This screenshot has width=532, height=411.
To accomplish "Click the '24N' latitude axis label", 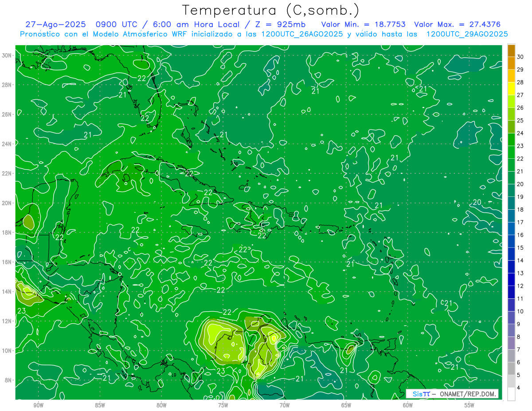I will pos(7,144).
